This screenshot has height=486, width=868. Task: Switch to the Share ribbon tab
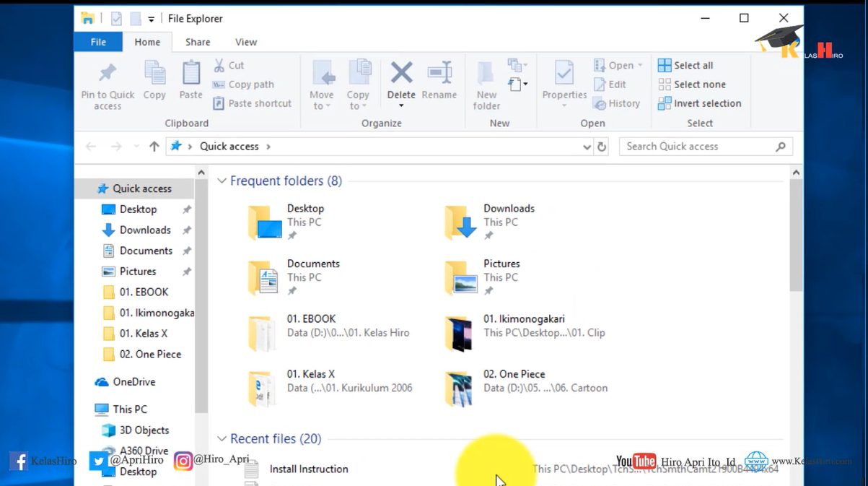(x=198, y=42)
